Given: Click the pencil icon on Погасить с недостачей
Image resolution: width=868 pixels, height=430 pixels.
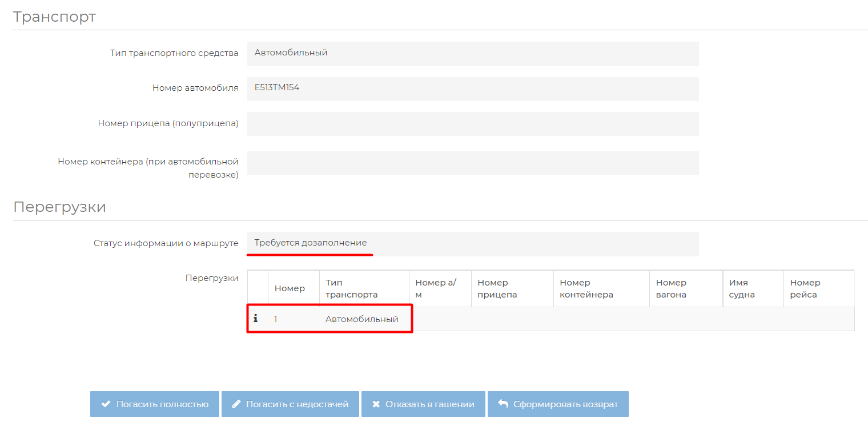Looking at the screenshot, I should pos(236,404).
